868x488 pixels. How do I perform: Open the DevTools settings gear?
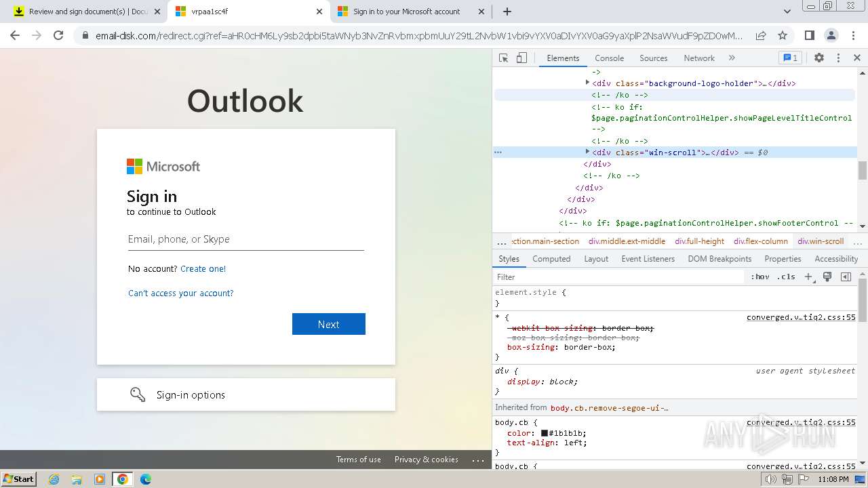point(819,58)
